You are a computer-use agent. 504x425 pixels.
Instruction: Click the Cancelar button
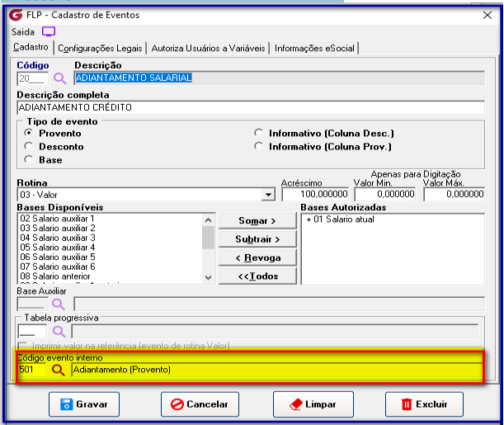coord(200,404)
